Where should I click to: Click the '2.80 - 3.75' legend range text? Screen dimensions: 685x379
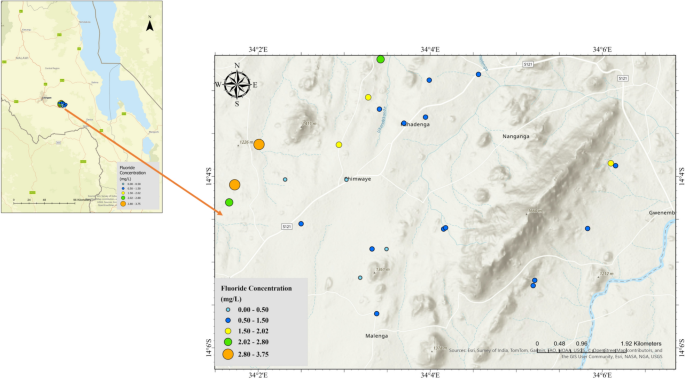[253, 354]
